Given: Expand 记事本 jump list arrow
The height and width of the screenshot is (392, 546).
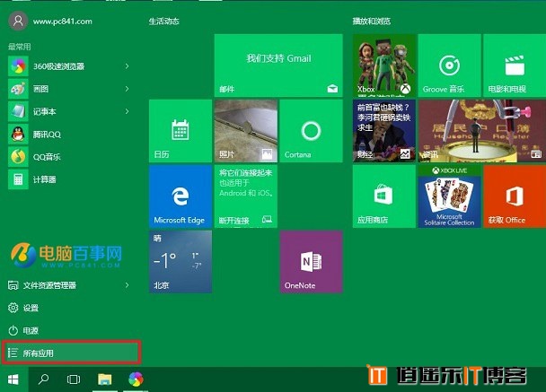Looking at the screenshot, I should click(x=128, y=111).
